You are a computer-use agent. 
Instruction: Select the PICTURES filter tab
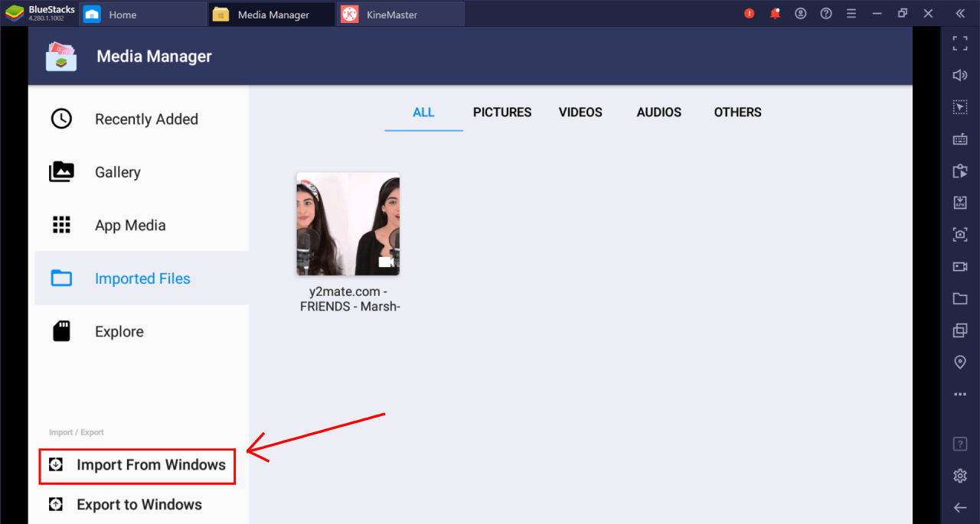502,112
